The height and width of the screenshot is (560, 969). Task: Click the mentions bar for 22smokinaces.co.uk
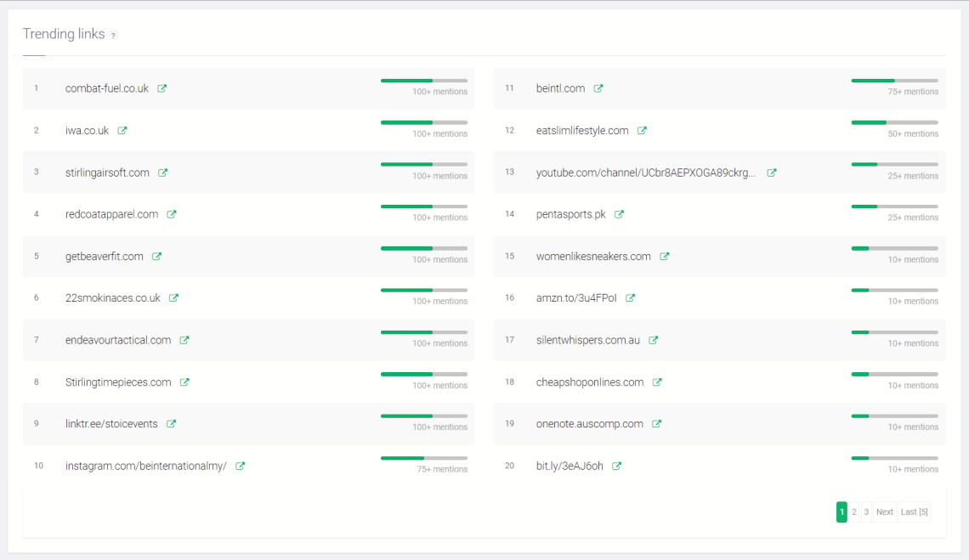coord(424,290)
